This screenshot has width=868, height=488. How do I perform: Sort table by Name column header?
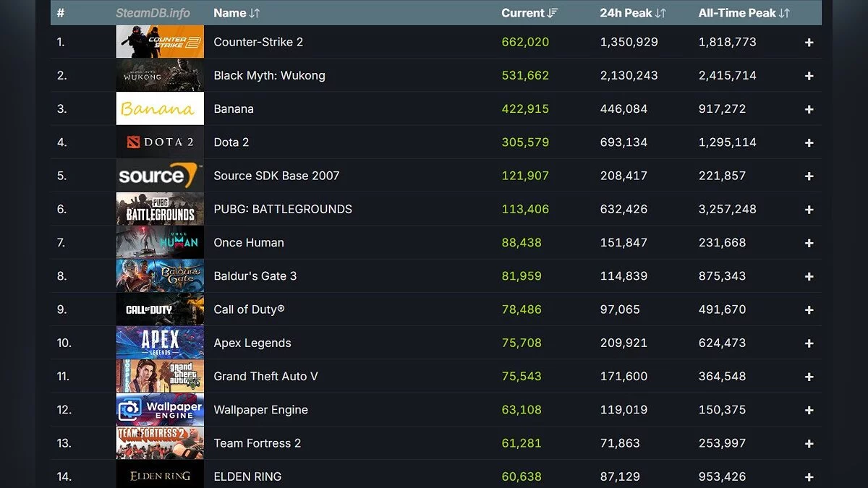(237, 13)
